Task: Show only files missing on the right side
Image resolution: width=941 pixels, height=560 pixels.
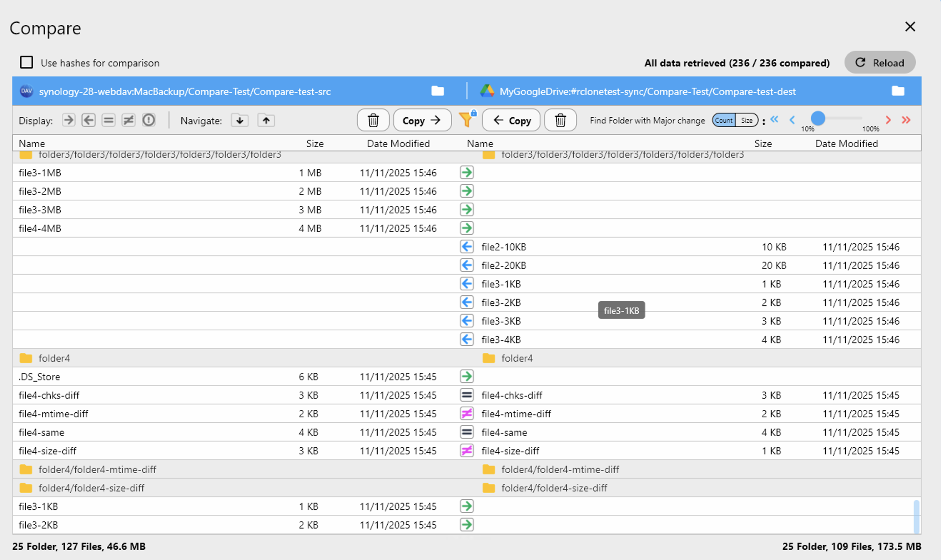Action: point(68,120)
